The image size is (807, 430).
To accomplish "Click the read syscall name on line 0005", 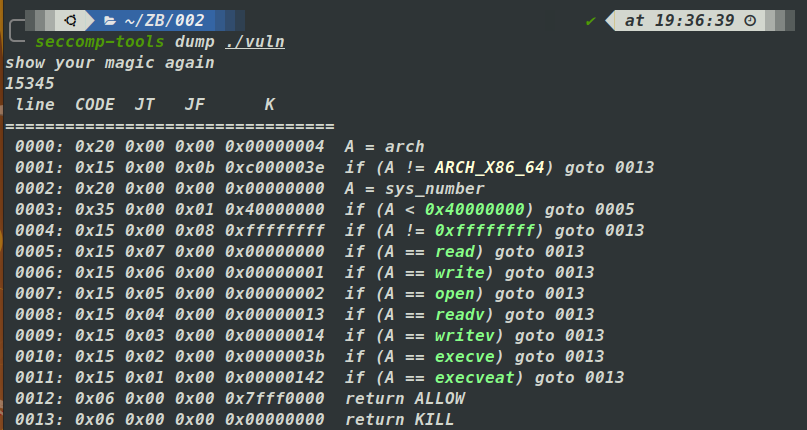I will [x=454, y=251].
